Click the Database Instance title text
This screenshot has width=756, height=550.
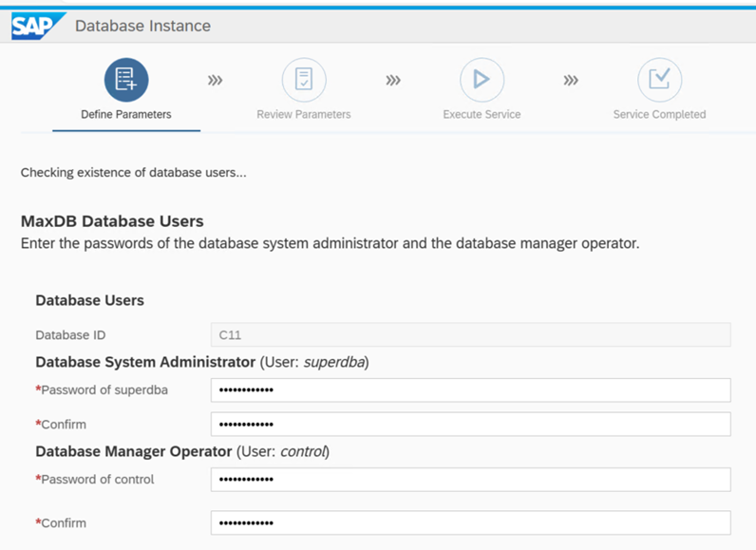(142, 26)
